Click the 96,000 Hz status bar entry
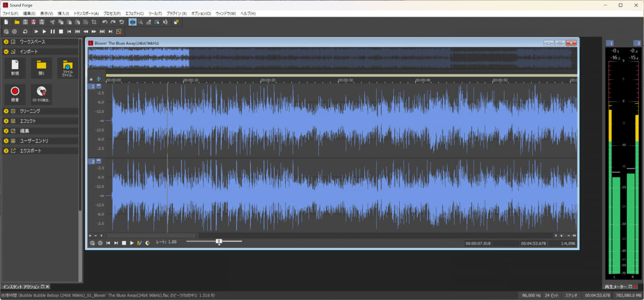Image resolution: width=644 pixels, height=300 pixels. [x=531, y=295]
